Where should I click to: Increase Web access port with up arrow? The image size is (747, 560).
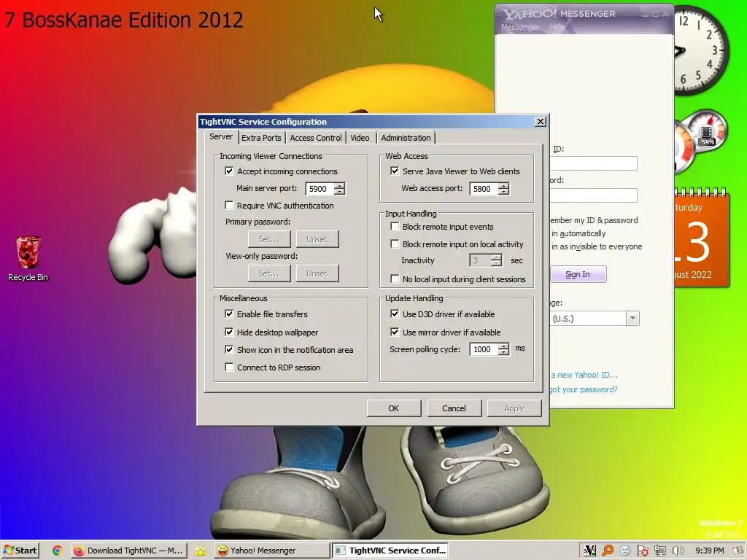click(503, 186)
